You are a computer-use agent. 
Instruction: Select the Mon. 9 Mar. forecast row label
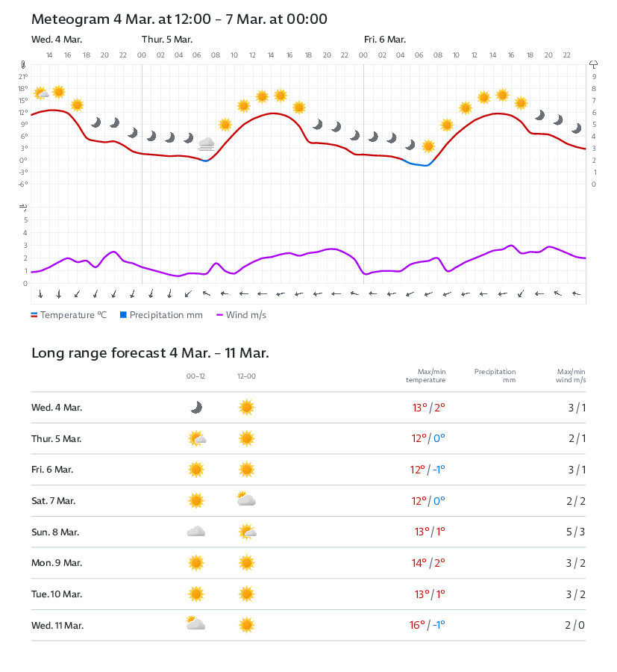pyautogui.click(x=57, y=563)
